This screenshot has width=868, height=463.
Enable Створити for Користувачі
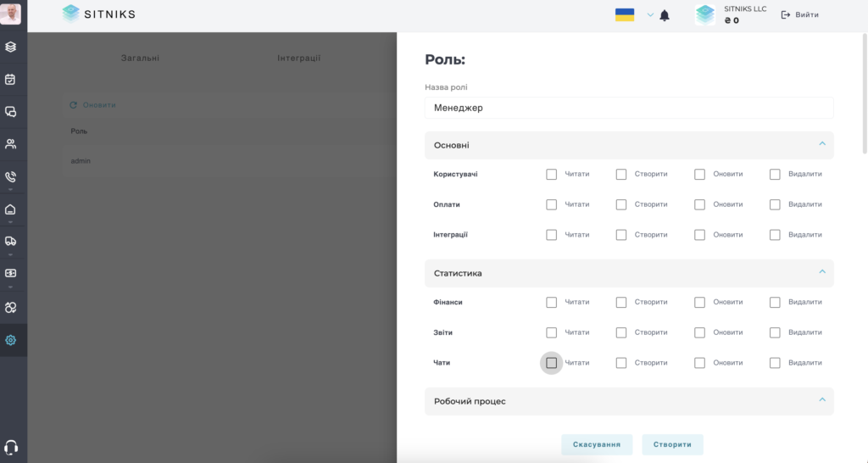(621, 174)
